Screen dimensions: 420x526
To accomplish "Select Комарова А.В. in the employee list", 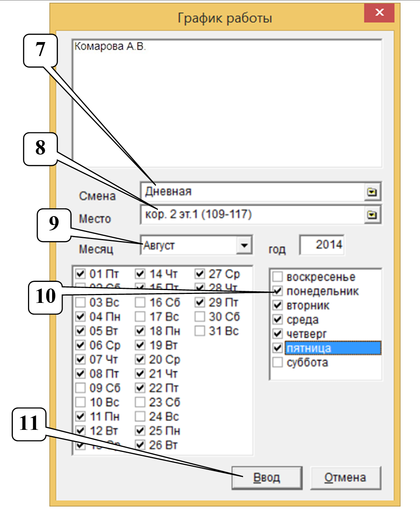I will (110, 47).
